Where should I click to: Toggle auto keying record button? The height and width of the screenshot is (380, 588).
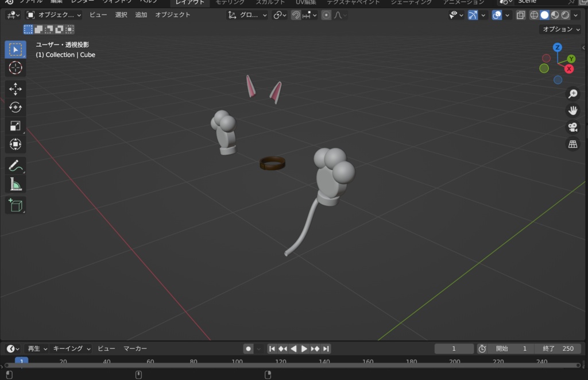(248, 349)
